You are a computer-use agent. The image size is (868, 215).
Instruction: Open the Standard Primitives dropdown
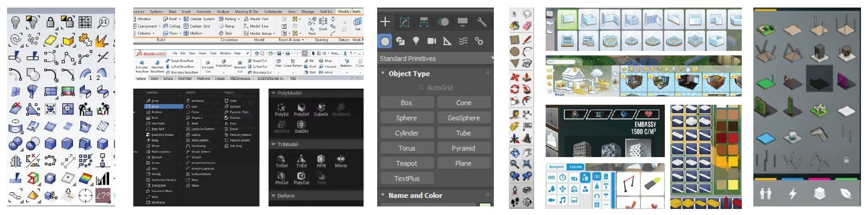[x=436, y=58]
